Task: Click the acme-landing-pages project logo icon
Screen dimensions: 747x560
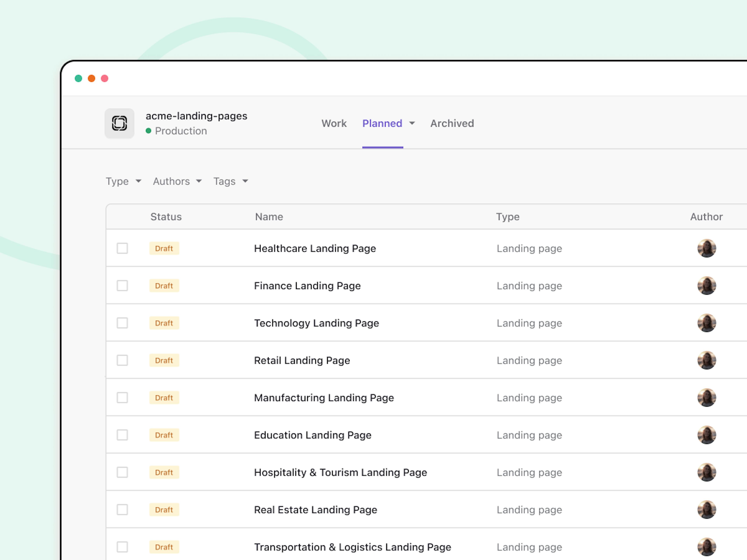Action: pyautogui.click(x=119, y=123)
